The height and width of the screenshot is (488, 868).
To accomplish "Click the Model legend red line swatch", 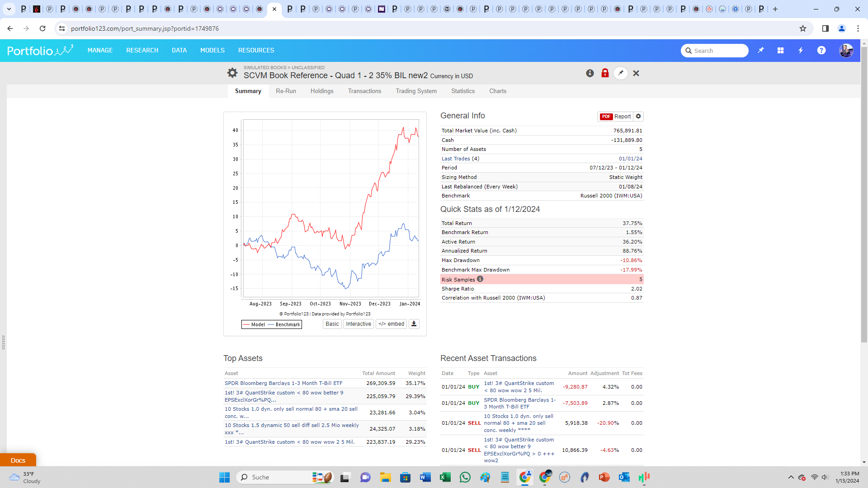I will [246, 324].
